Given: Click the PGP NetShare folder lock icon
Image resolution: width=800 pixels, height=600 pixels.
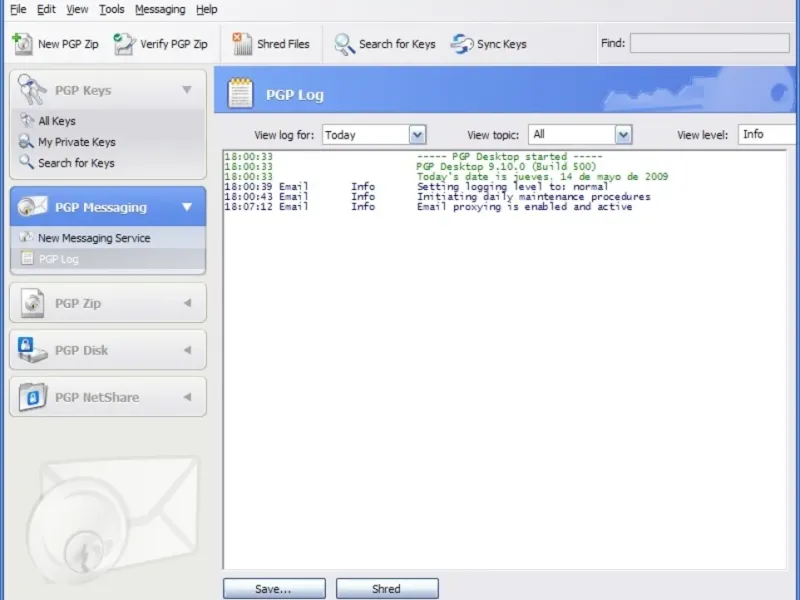Looking at the screenshot, I should pos(33,397).
